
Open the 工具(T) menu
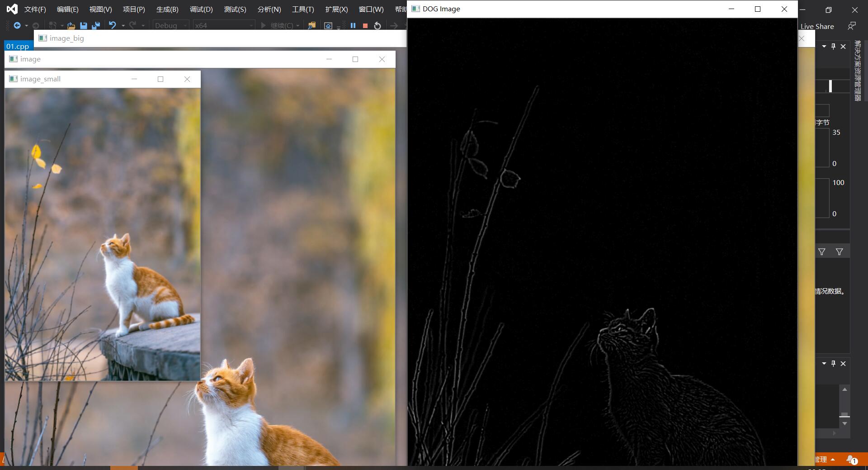point(303,9)
